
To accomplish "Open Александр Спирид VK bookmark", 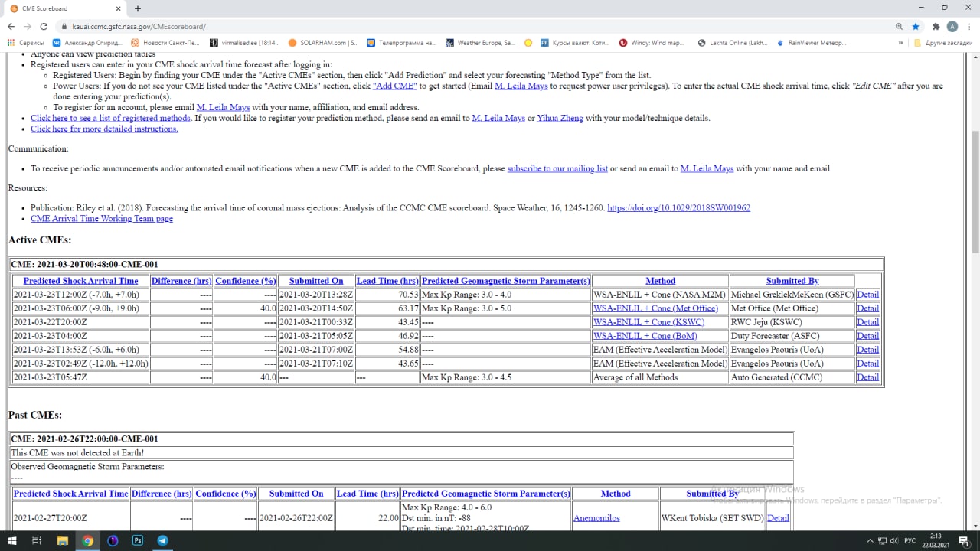I will pyautogui.click(x=88, y=43).
